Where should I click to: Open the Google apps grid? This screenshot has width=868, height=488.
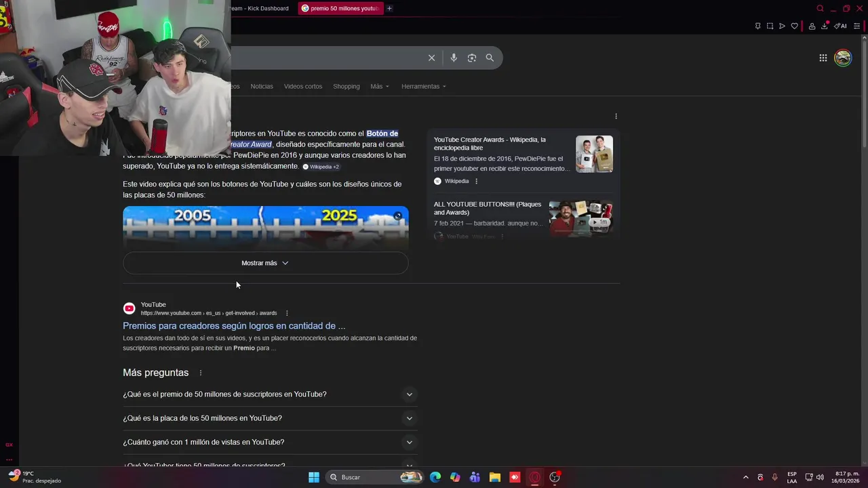(x=823, y=58)
